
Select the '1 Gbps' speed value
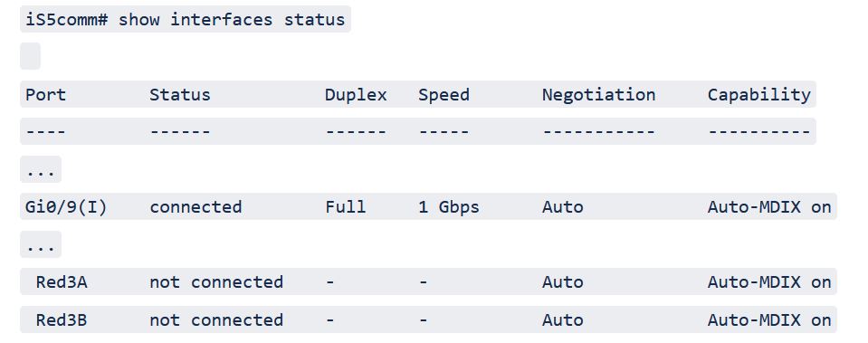coord(448,207)
